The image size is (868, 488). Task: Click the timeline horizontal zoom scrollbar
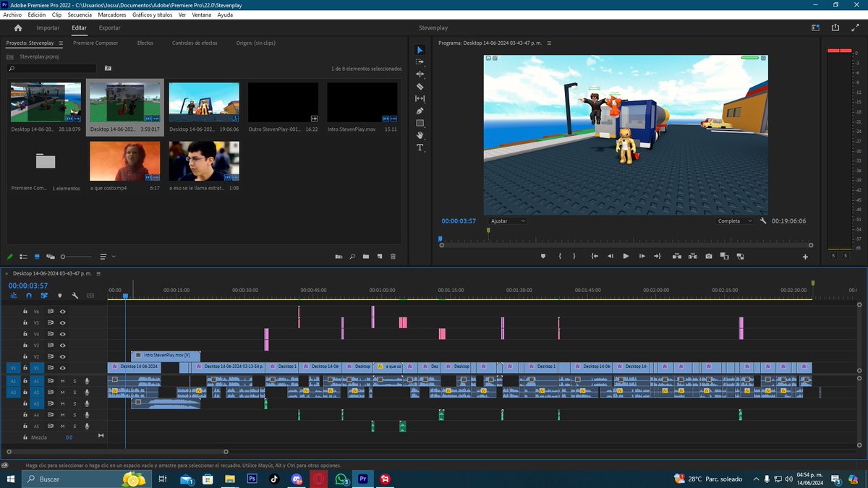(116, 452)
